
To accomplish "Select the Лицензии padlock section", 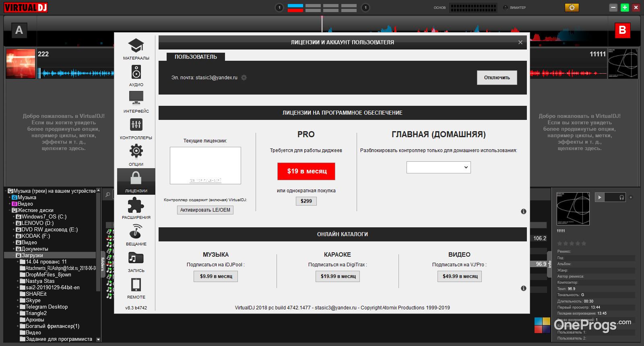I will point(136,181).
